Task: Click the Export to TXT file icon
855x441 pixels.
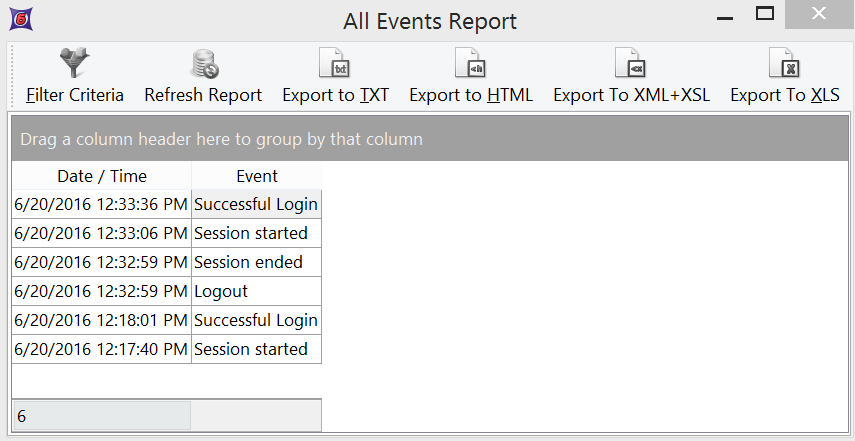Action: (335, 64)
